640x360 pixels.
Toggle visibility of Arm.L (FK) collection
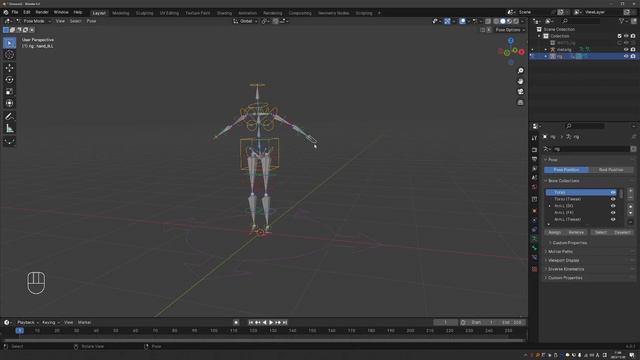coord(613,213)
